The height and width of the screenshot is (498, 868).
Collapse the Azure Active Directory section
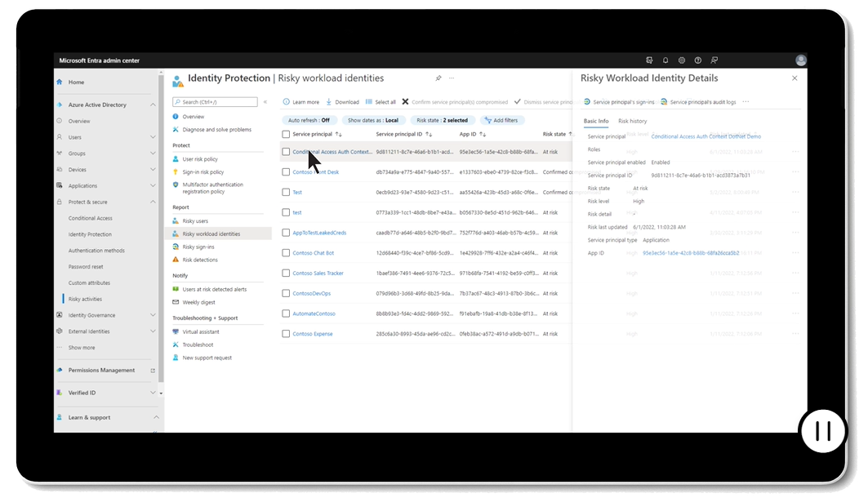(x=153, y=105)
